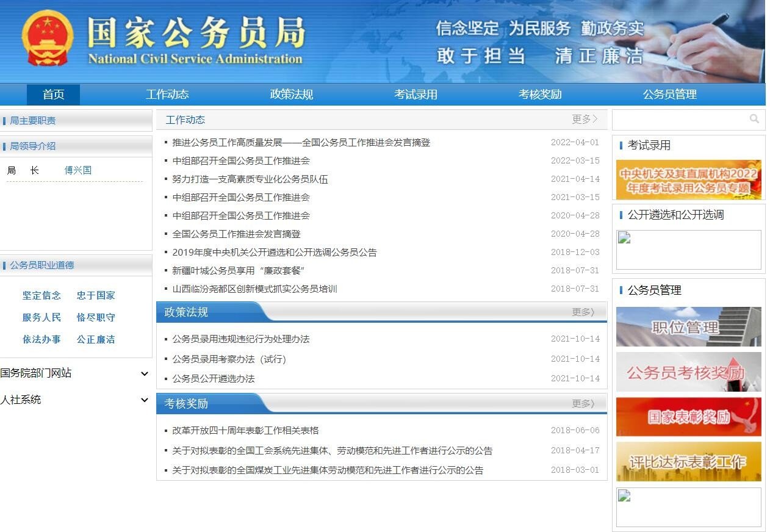The width and height of the screenshot is (770, 532).
Task: Click the National Civil Service Administration emblem logo
Action: coord(46,40)
